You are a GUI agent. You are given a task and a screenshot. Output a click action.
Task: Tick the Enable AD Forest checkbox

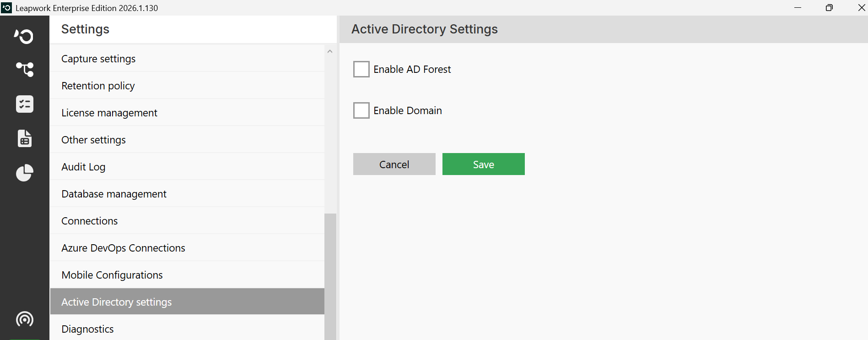(361, 69)
